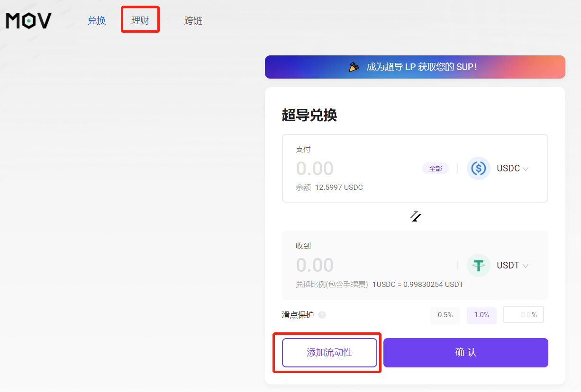Click the USDT Tether coin icon
Screen dimensions: 581x392
(x=478, y=265)
